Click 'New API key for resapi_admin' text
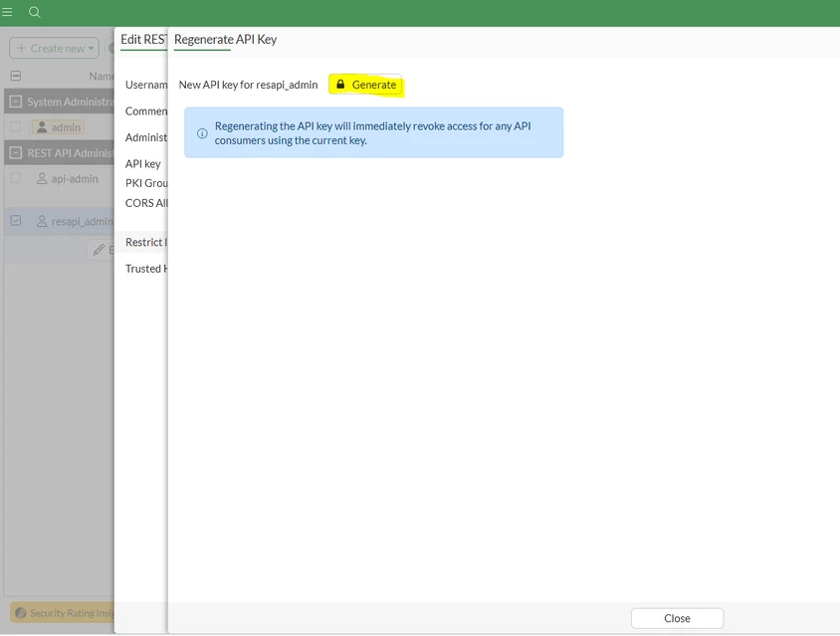The width and height of the screenshot is (840, 636). 248,85
